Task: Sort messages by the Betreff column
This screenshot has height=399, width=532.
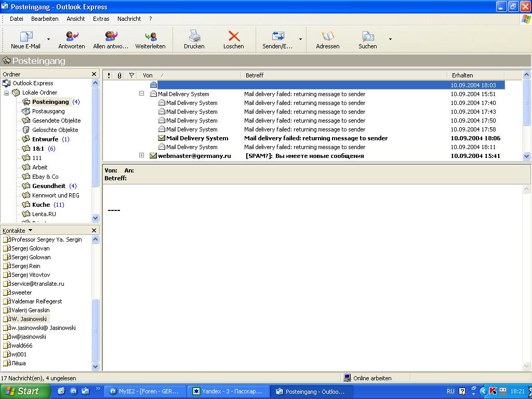Action: (x=344, y=75)
